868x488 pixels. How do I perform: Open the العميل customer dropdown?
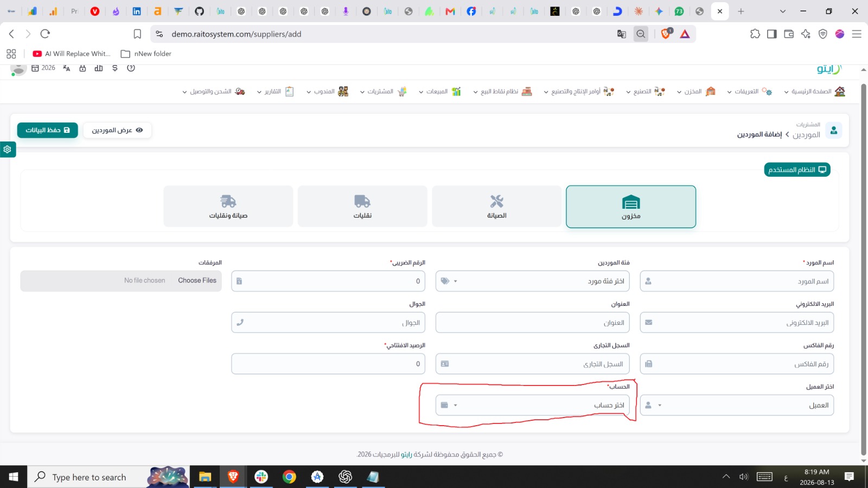[x=737, y=405]
